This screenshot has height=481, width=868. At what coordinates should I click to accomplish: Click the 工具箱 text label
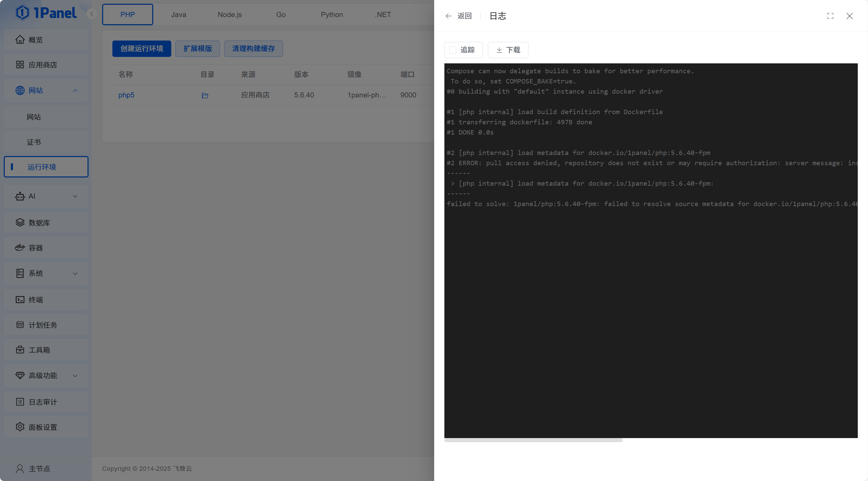click(x=40, y=350)
